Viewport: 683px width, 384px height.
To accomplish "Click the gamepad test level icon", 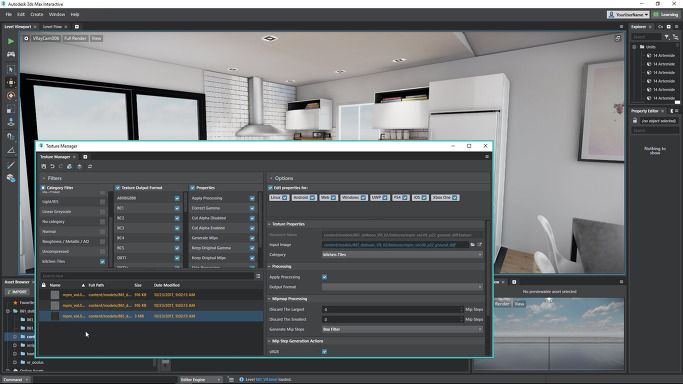I will (x=10, y=54).
